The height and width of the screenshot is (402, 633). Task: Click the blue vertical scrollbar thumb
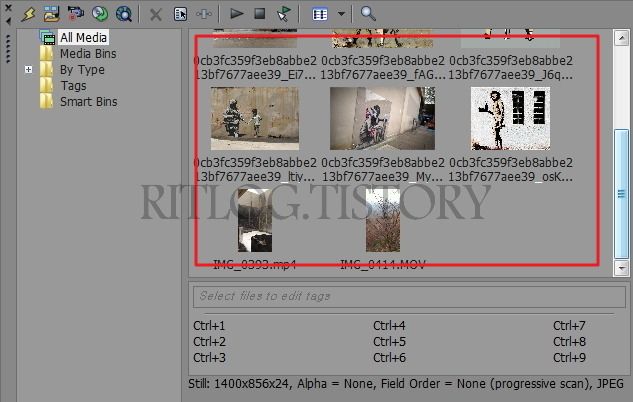(621, 193)
